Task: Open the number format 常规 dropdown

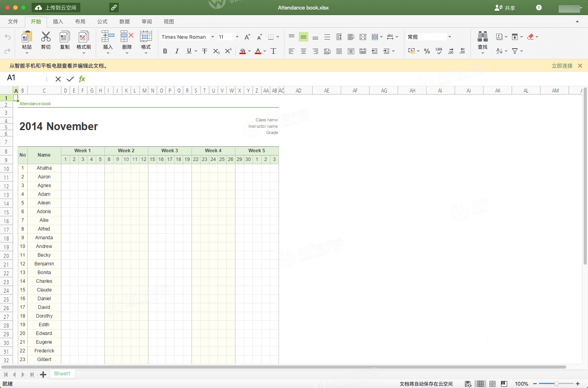Action: 450,37
